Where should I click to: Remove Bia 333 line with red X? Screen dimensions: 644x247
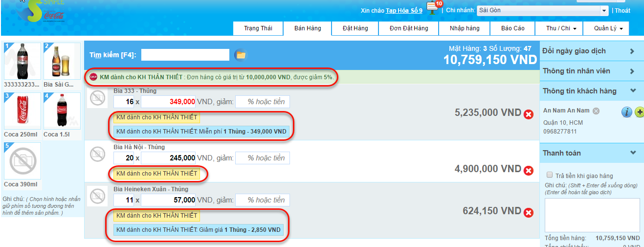tap(529, 114)
